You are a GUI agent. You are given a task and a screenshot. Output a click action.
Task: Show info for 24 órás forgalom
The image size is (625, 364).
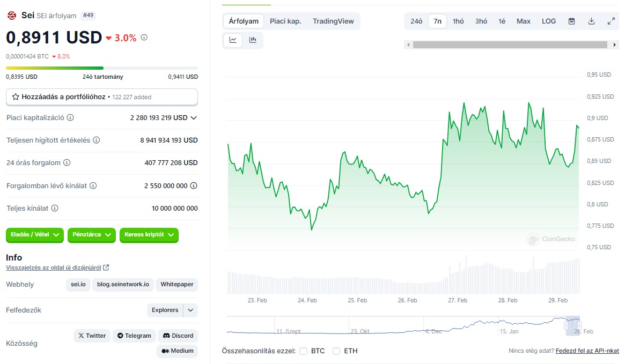(67, 162)
